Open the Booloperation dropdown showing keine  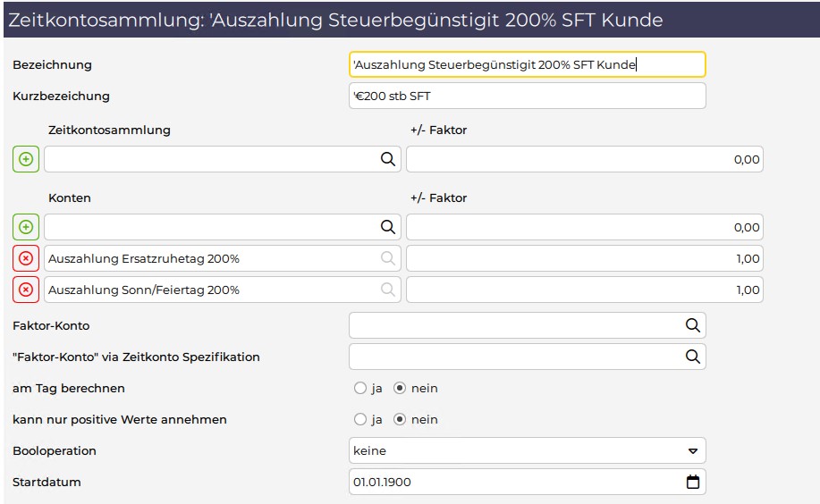point(528,450)
